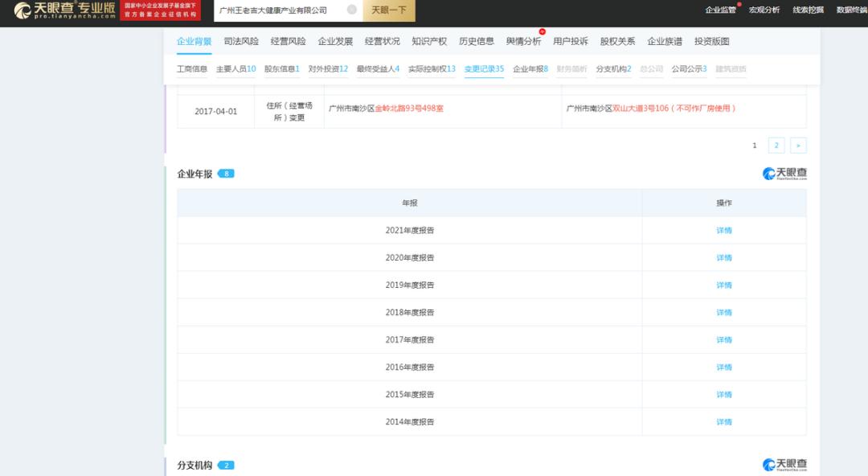This screenshot has width=868, height=476.
Task: Open the 司法风险 tab
Action: [241, 41]
